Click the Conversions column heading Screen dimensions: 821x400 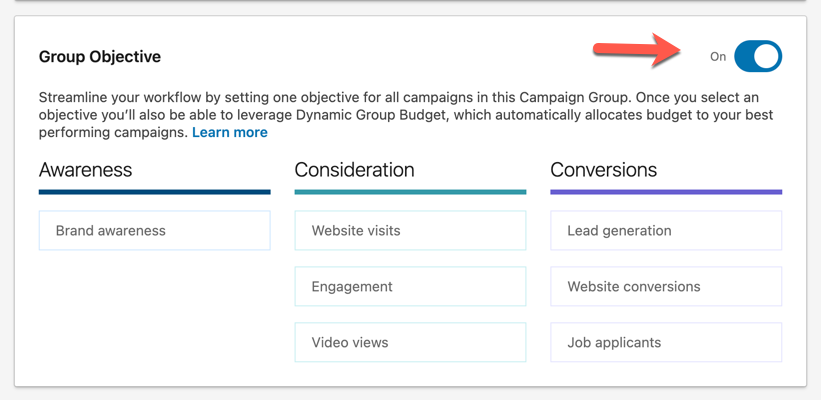point(603,170)
